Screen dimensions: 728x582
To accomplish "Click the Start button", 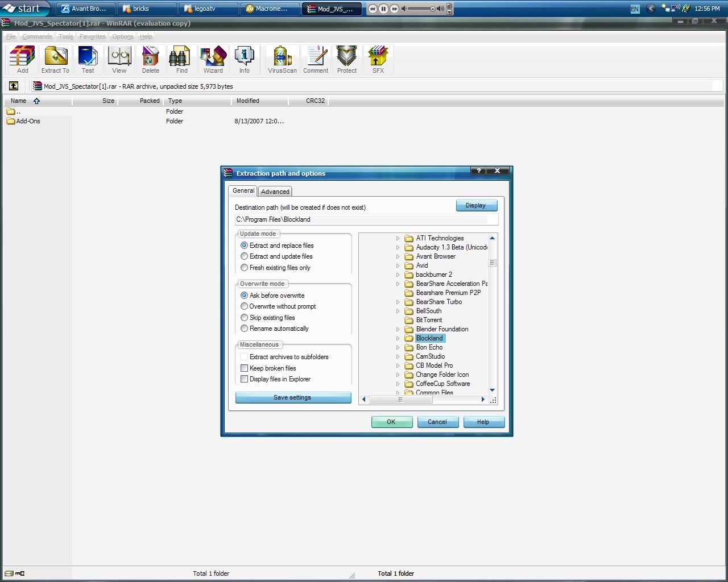I will 26,9.
